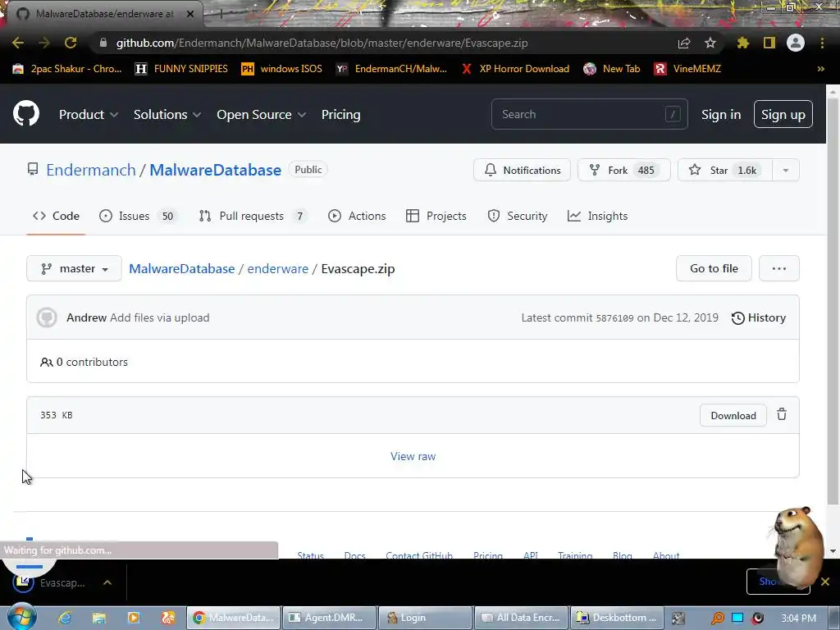View file History

point(759,317)
